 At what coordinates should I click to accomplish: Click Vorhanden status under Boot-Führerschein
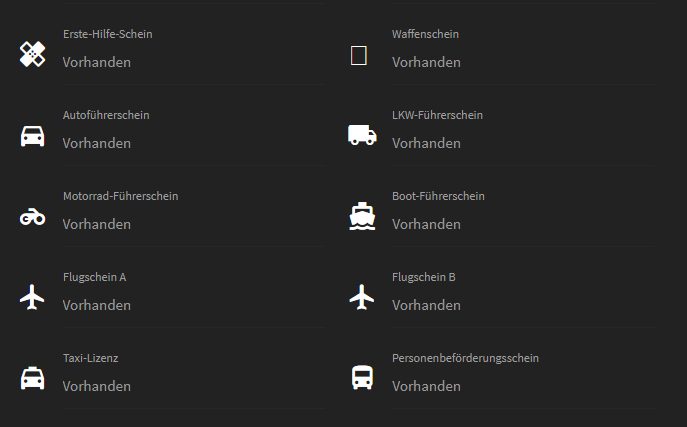426,224
